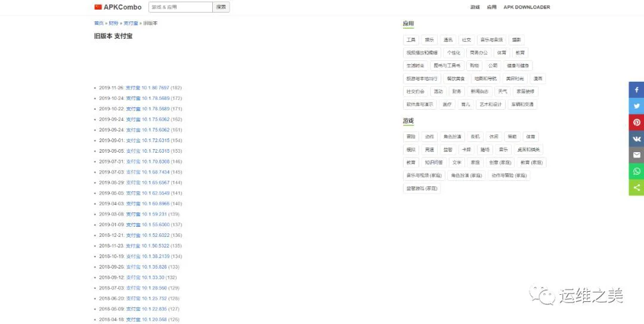Open the 支付宝 10.1.38.2139 version link
Screen dimensions: 644x324
pyautogui.click(x=147, y=257)
